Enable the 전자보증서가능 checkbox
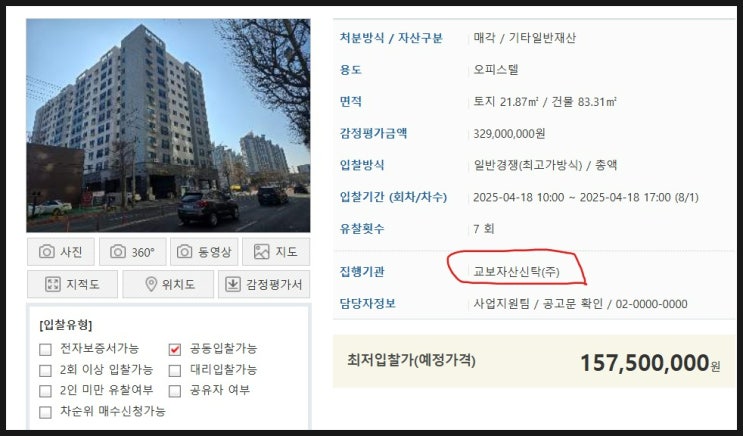The image size is (743, 436). 45,350
